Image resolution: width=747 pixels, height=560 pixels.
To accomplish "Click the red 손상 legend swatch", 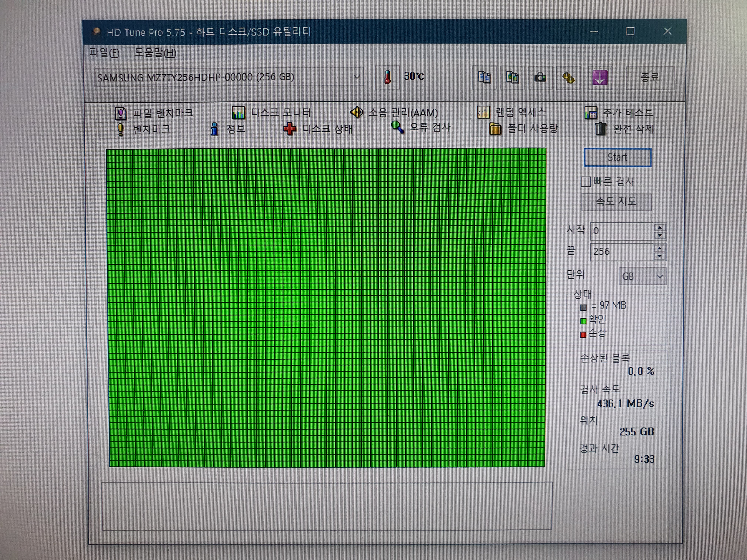I will coord(583,335).
